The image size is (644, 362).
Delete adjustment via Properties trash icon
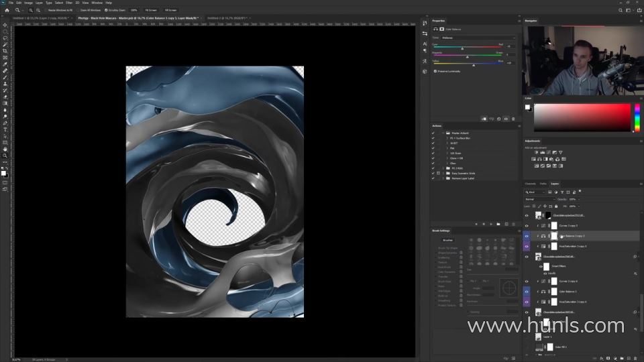514,119
